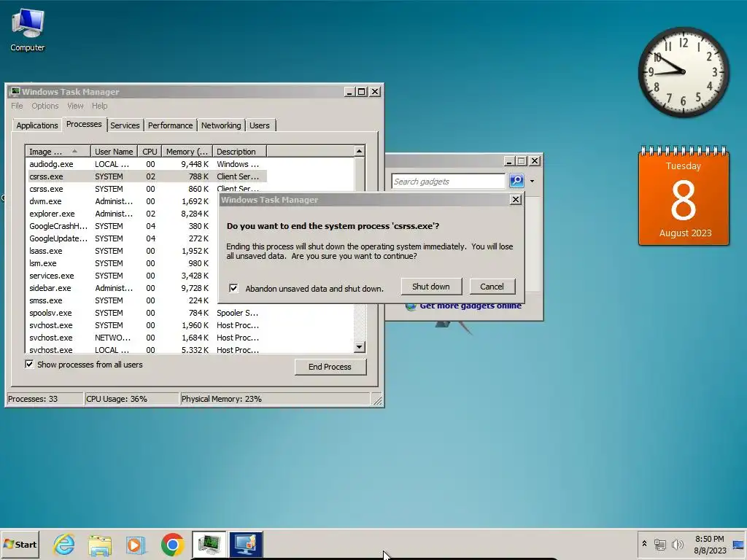Click the calendar gadget showing Tuesday 8
The image size is (747, 560).
pyautogui.click(x=684, y=196)
